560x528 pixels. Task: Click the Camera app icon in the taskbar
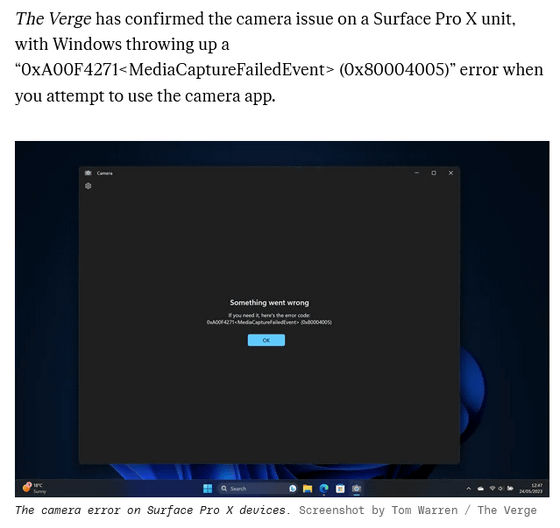click(x=356, y=488)
